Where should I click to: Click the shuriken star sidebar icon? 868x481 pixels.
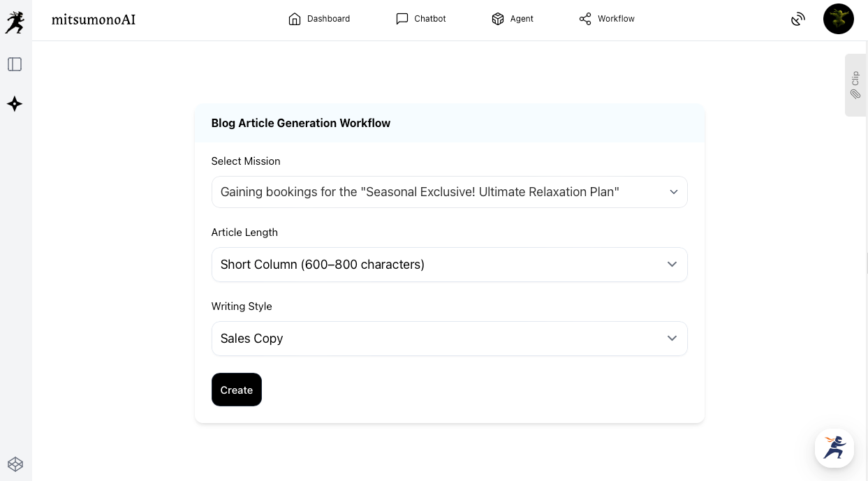[15, 104]
